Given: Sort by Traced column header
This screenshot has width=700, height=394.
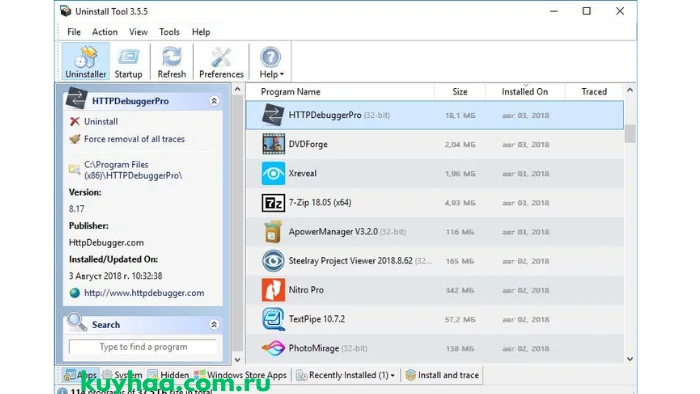Looking at the screenshot, I should click(594, 91).
